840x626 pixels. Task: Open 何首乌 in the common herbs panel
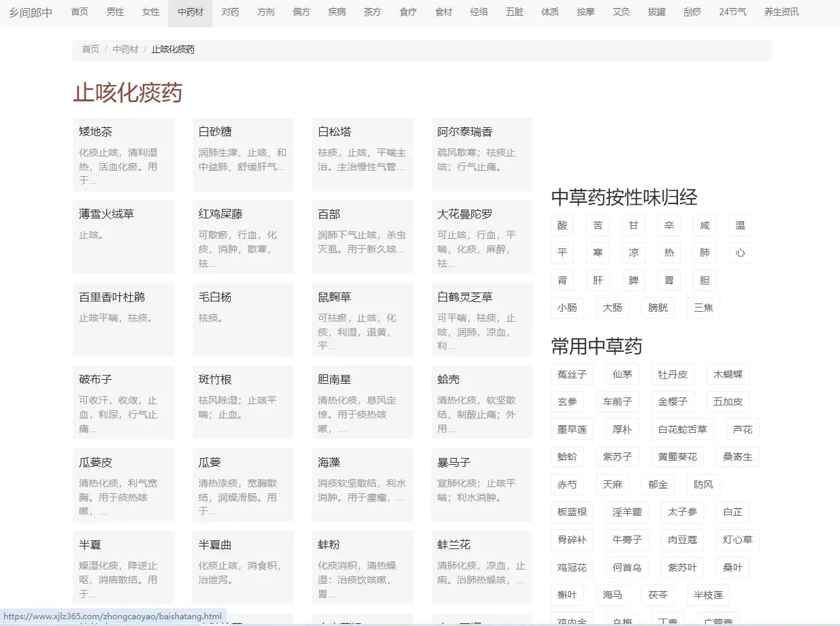pyautogui.click(x=627, y=567)
